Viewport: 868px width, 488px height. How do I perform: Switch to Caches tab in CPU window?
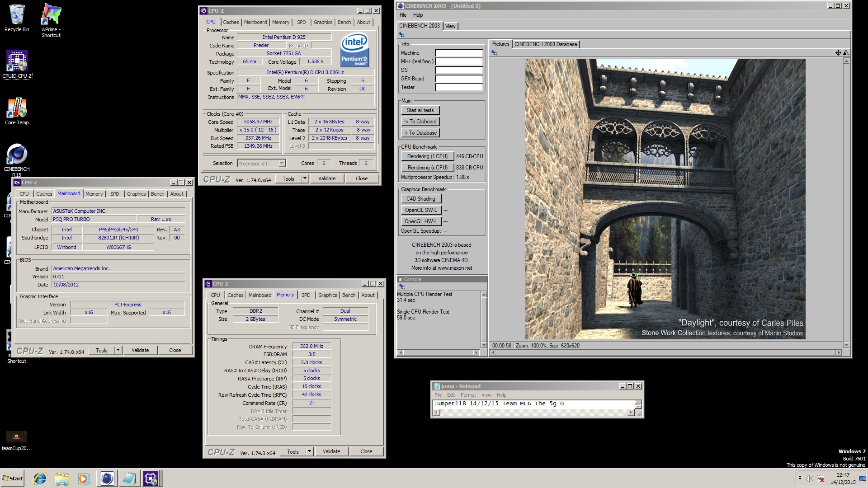pyautogui.click(x=231, y=22)
